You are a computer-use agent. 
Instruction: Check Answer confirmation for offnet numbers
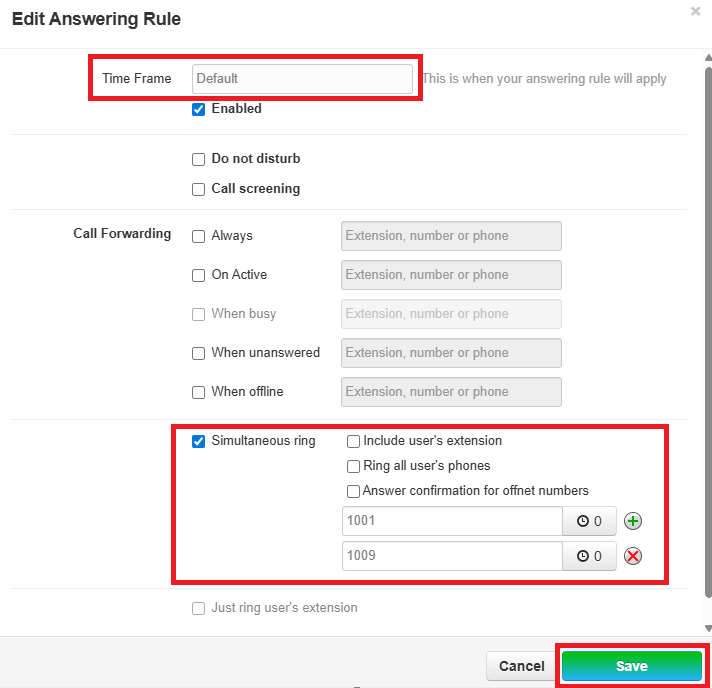tap(353, 491)
